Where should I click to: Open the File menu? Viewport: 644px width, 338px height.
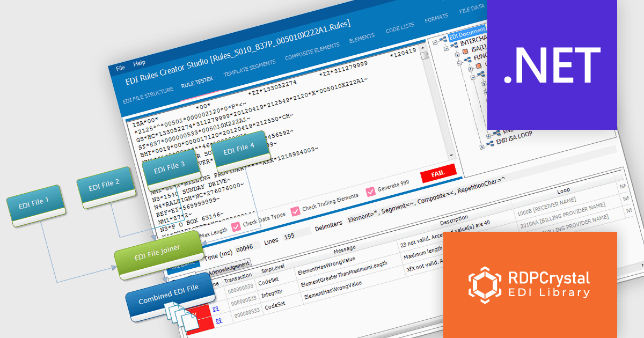(x=121, y=68)
